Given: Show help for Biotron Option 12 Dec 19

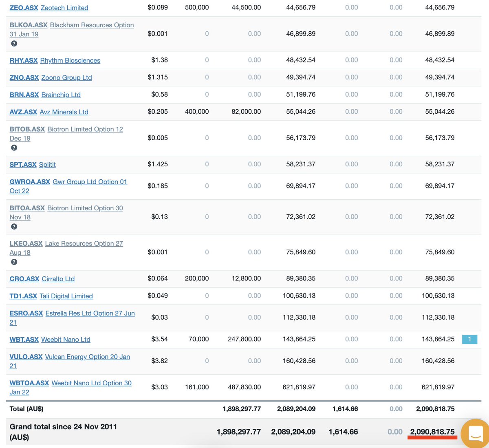Looking at the screenshot, I should pyautogui.click(x=14, y=148).
